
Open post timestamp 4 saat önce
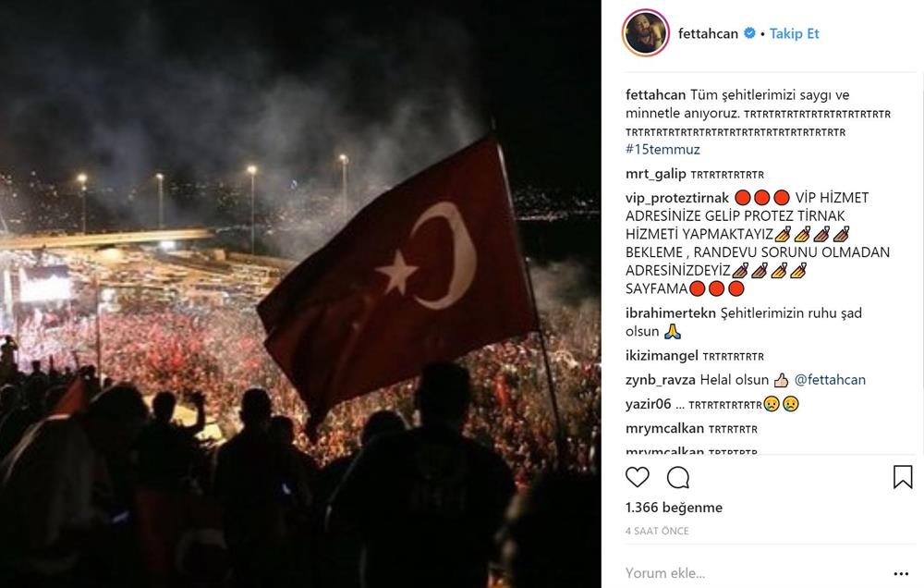tap(657, 531)
